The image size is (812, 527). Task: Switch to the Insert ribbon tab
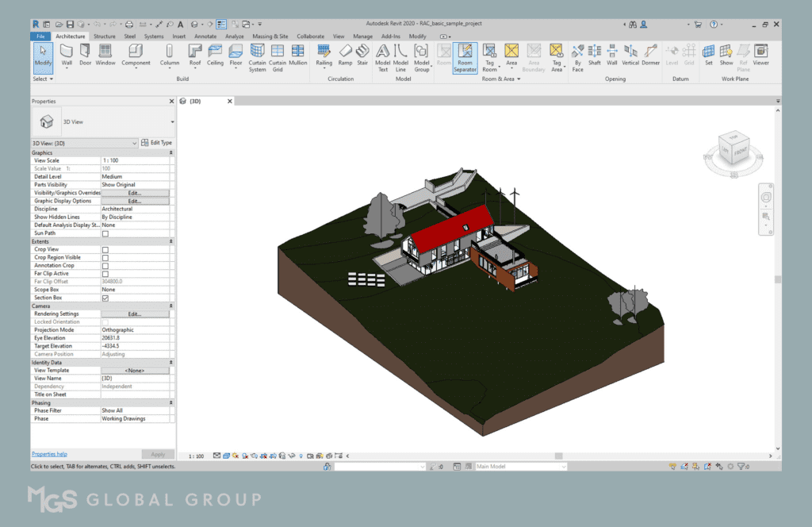180,36
